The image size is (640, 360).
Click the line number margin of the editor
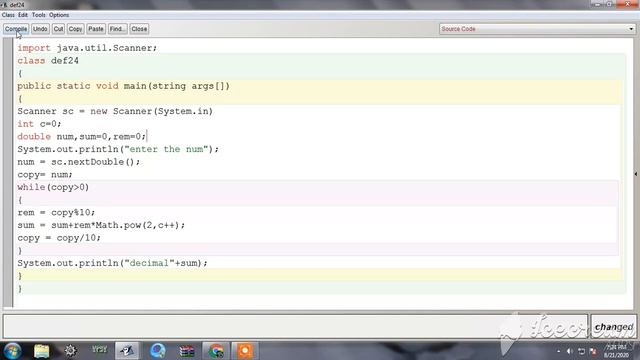coord(8,172)
